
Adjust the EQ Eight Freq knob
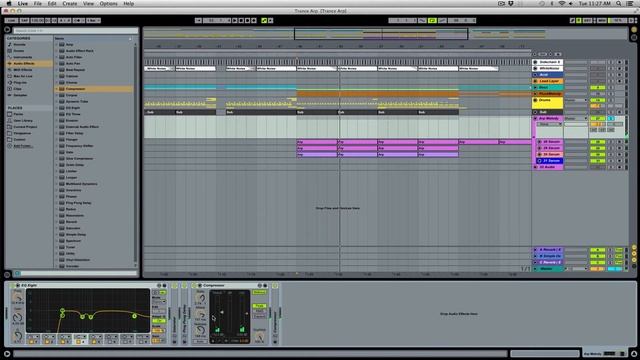click(18, 297)
